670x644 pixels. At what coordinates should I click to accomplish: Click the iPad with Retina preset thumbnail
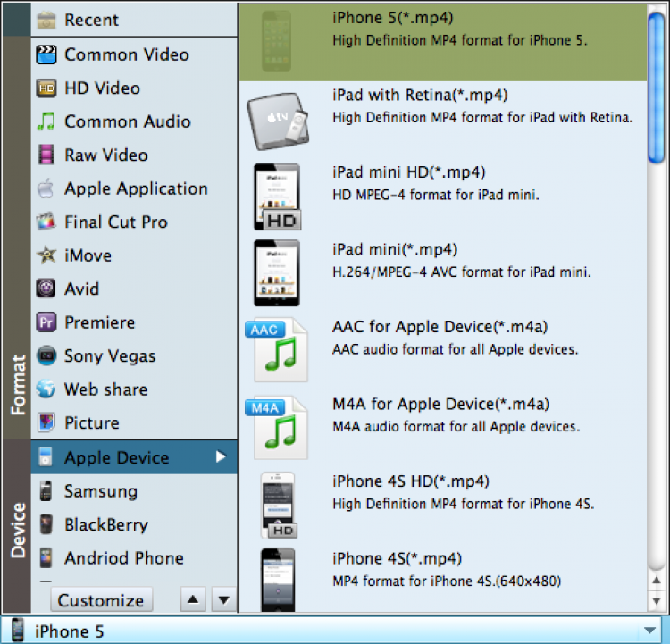(278, 121)
